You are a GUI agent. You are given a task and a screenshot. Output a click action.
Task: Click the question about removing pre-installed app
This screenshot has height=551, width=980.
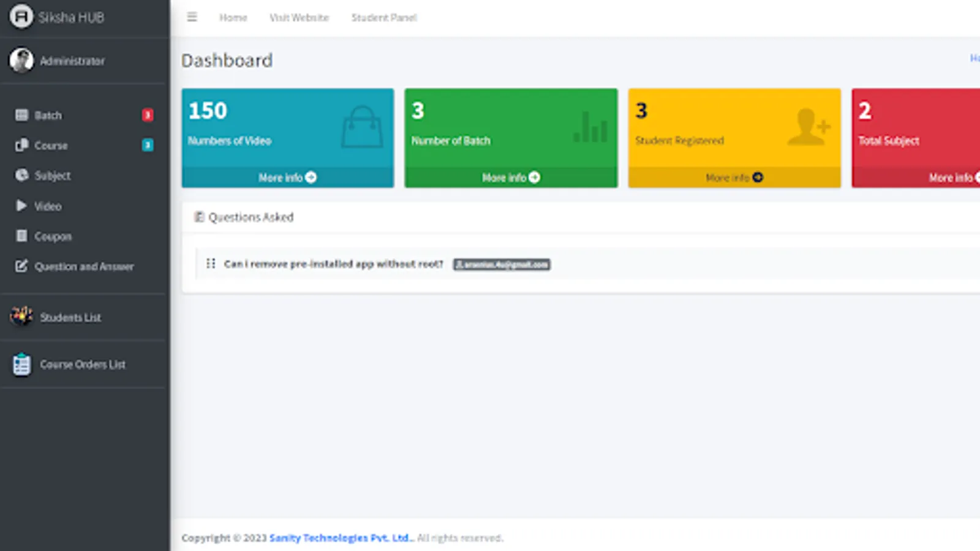[333, 264]
